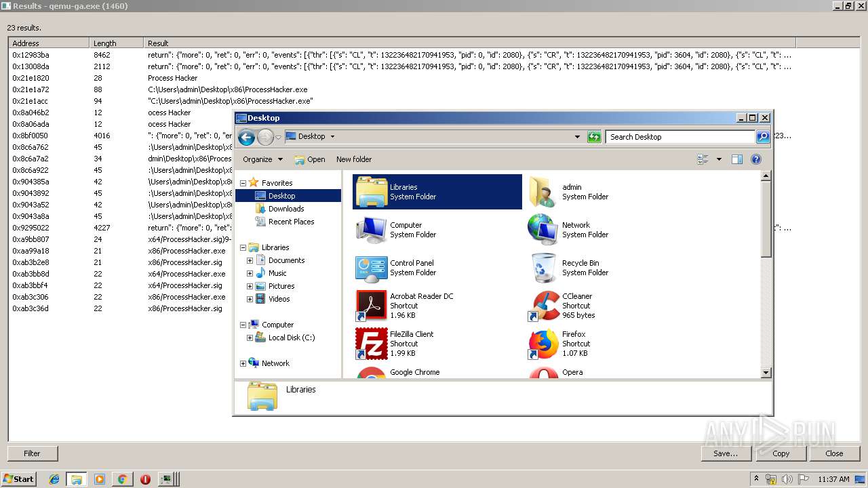This screenshot has height=488, width=868.
Task: Open the Help question mark icon
Action: click(756, 159)
